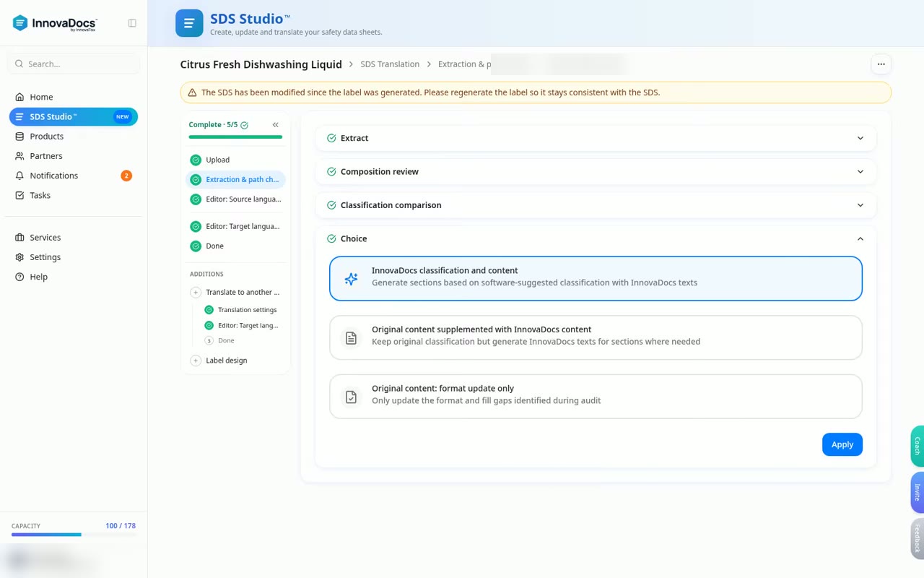The image size is (924, 578).
Task: Open the Coach side tab
Action: (x=918, y=446)
